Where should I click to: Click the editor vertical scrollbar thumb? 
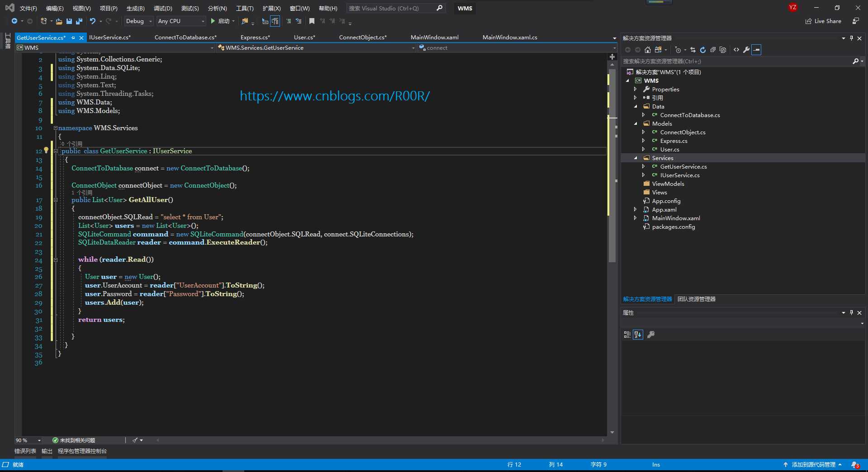coord(612,165)
